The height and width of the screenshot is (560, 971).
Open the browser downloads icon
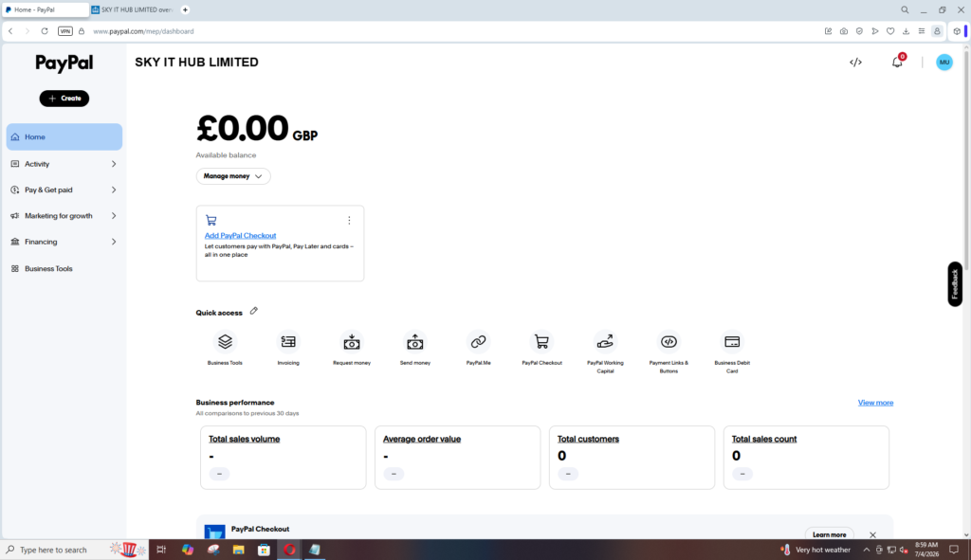tap(906, 31)
